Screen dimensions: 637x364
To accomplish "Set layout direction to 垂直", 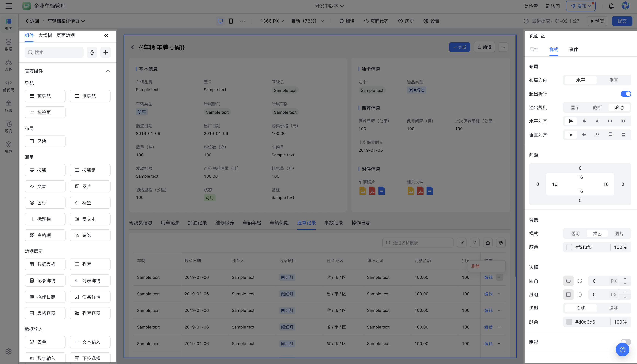I will [x=613, y=80].
